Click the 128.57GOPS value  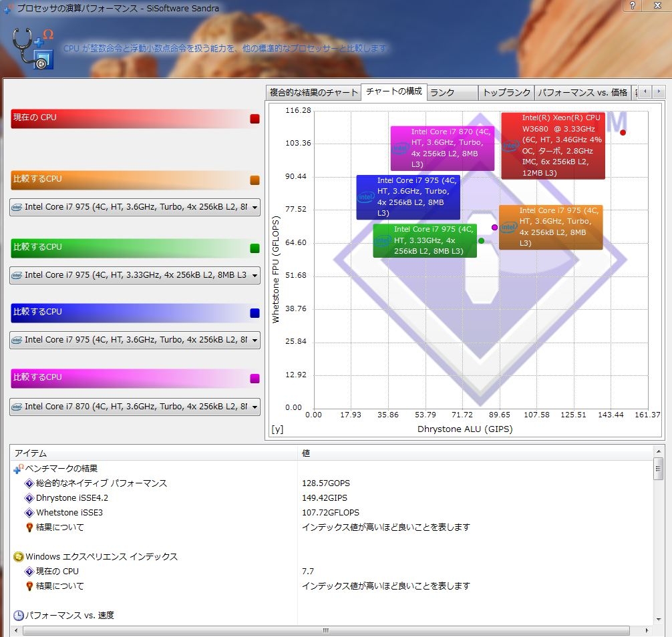tap(326, 483)
